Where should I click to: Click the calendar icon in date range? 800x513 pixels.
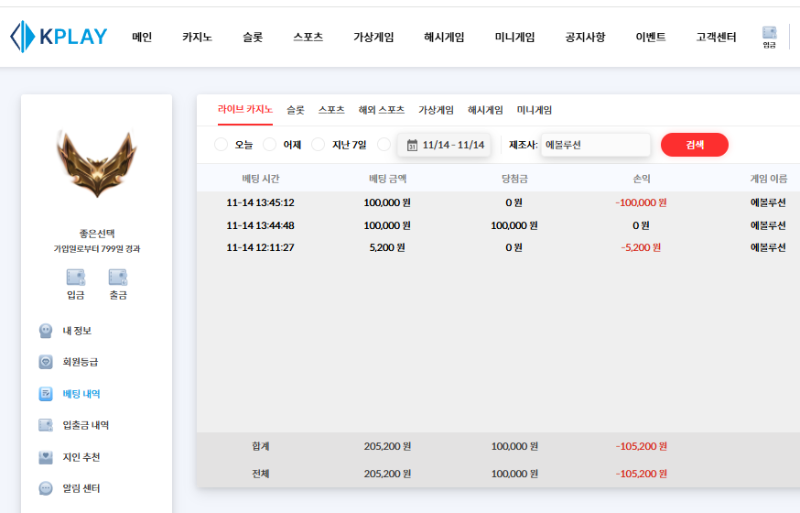click(x=412, y=145)
